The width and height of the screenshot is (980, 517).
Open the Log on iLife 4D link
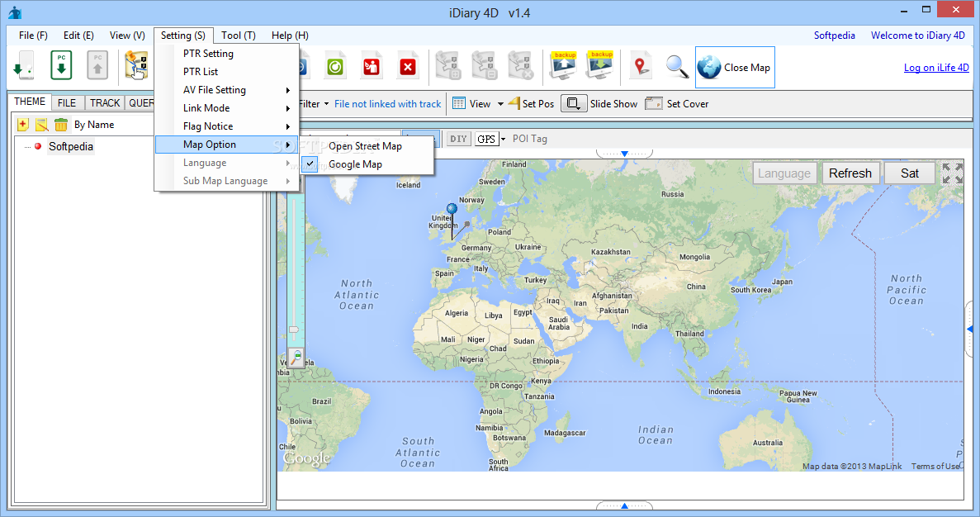936,68
